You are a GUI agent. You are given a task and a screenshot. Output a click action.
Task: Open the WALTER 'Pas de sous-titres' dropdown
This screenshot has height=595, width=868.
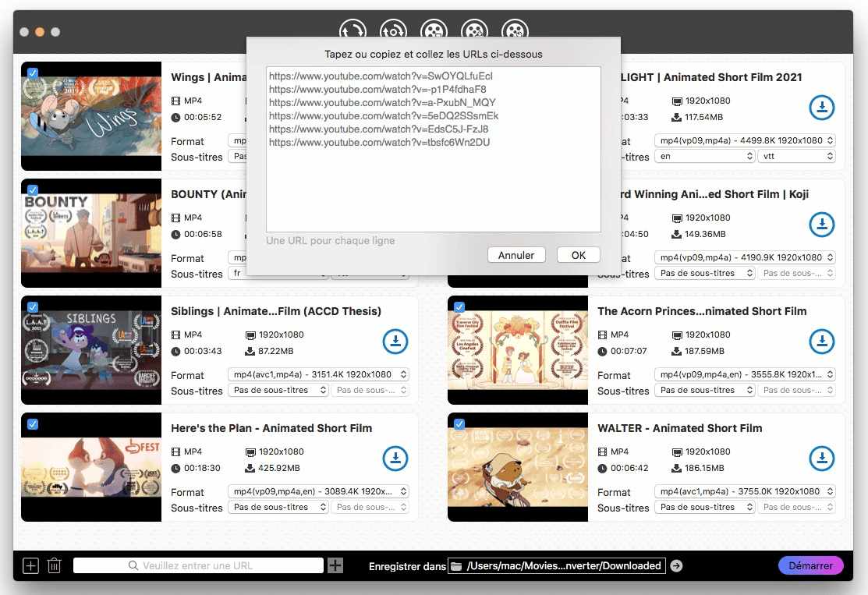(x=705, y=507)
